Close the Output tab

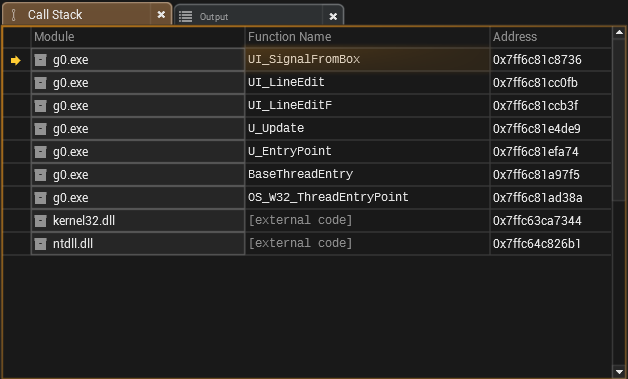(333, 16)
